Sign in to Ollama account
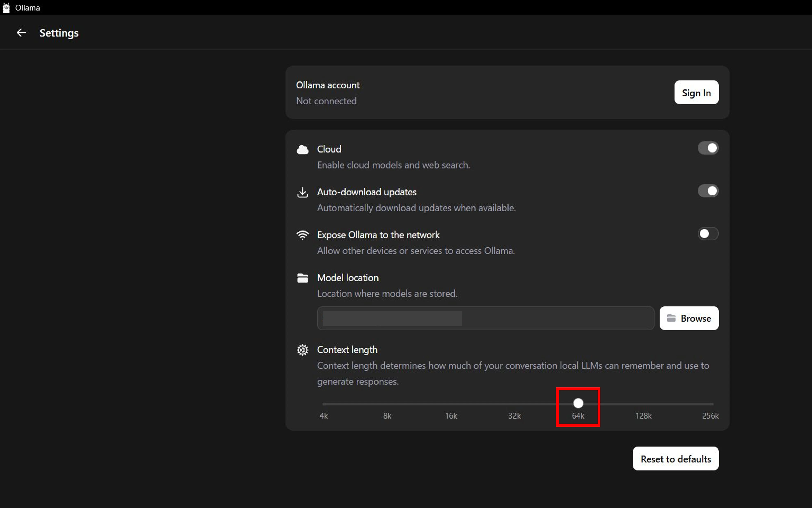 point(696,92)
